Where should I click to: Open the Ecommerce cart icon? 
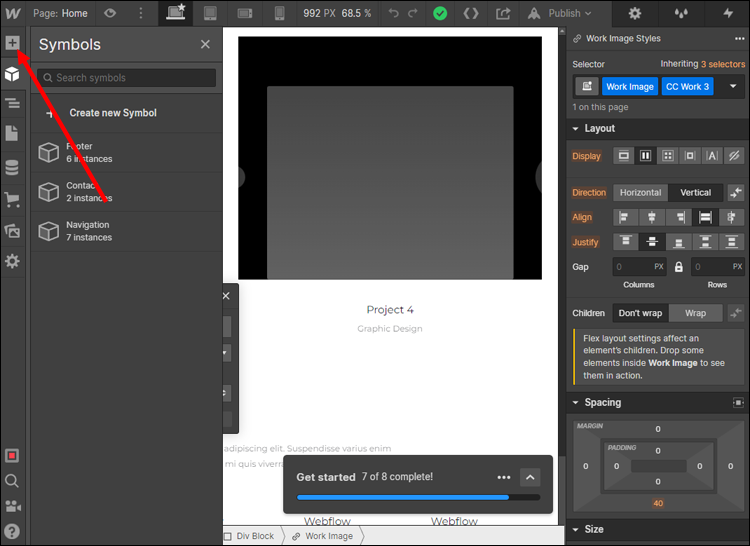[12, 199]
